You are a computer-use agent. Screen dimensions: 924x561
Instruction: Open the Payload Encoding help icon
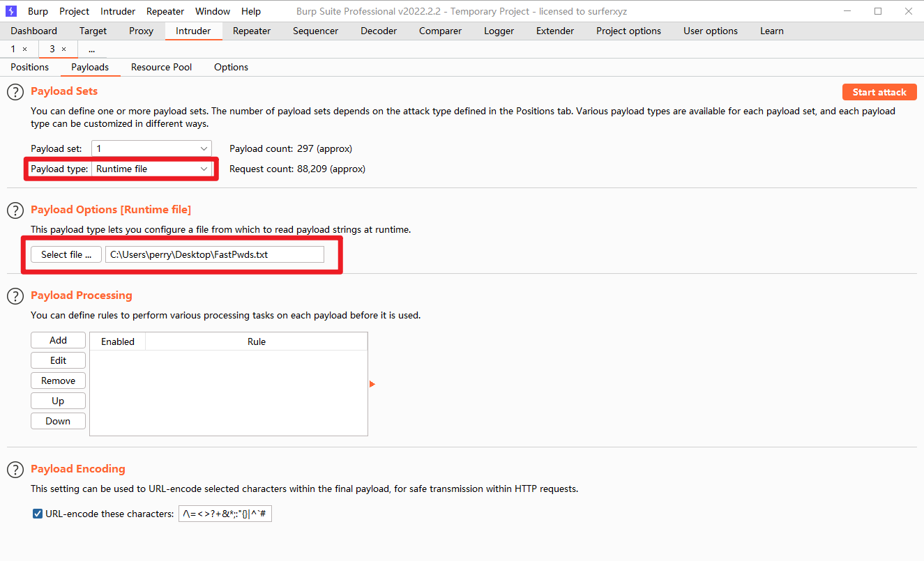click(x=15, y=470)
